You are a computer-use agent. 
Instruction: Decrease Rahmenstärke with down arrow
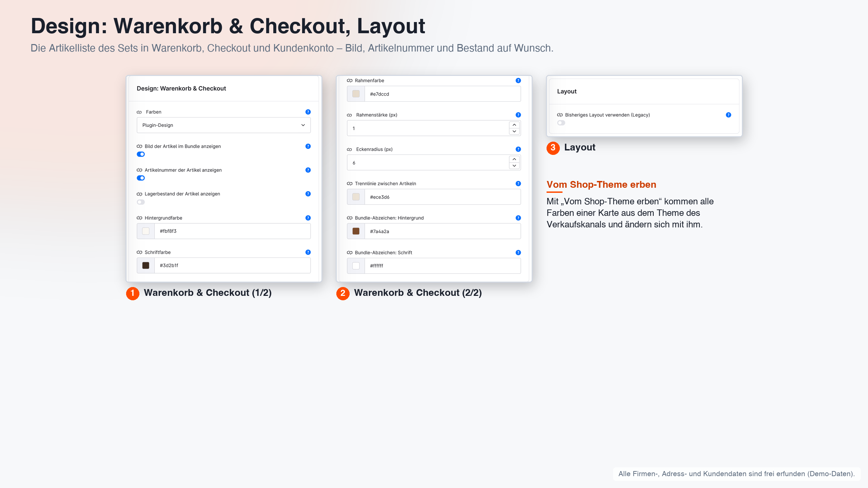pyautogui.click(x=514, y=131)
